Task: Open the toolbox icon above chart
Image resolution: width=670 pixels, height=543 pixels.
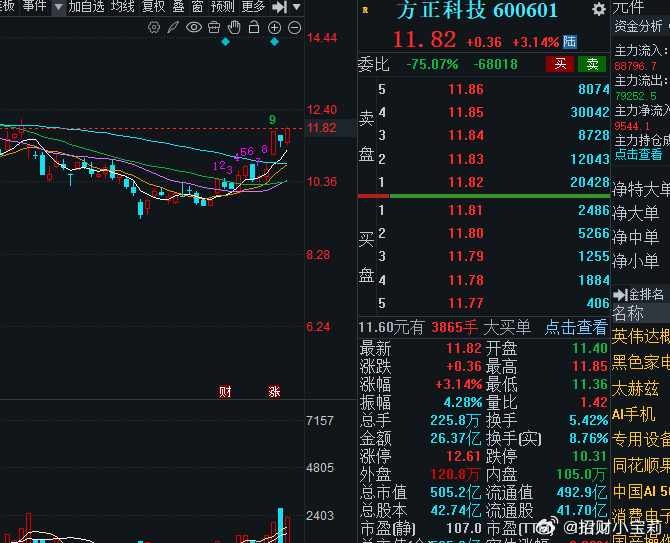Action: point(214,28)
